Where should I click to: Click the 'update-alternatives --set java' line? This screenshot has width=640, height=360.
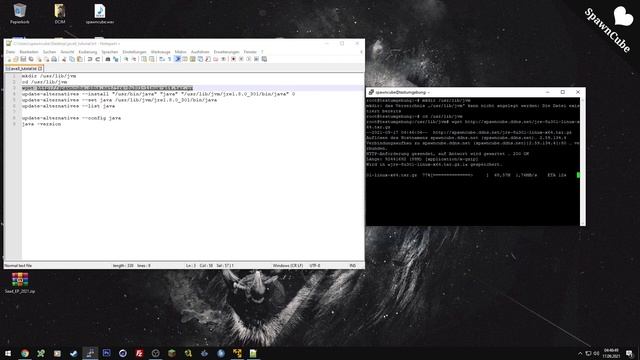tap(119, 100)
